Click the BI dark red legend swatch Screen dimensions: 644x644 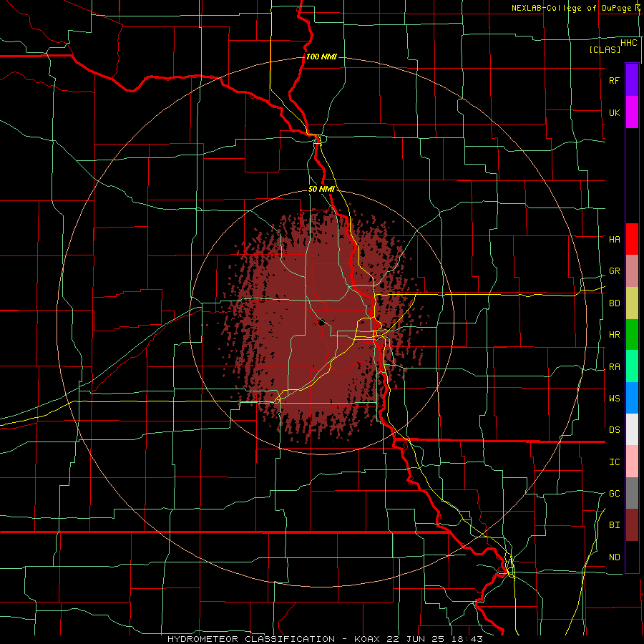(x=632, y=525)
